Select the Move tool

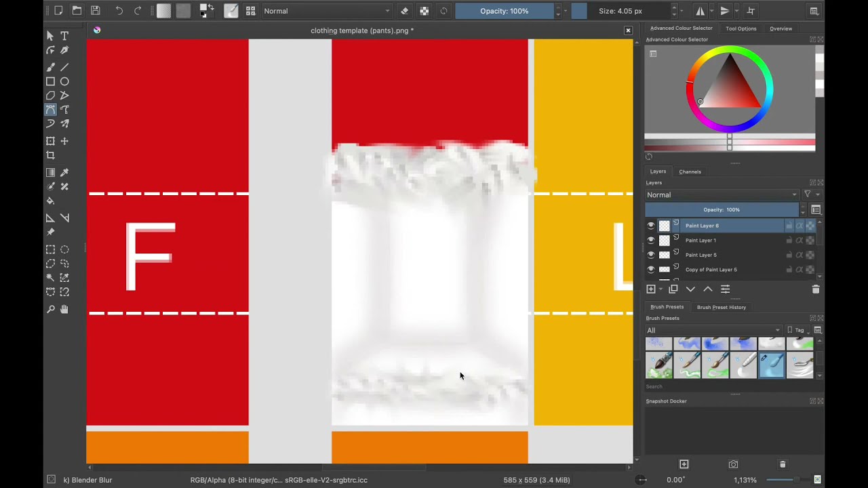(x=64, y=141)
